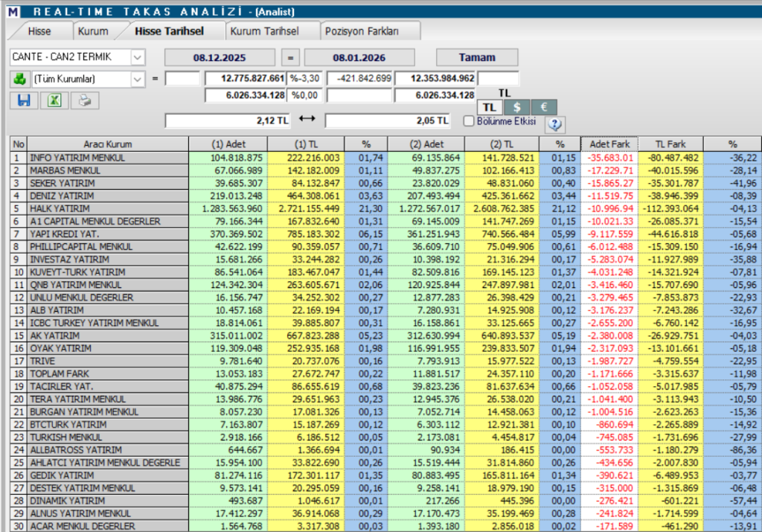Click the 12.353.984.962 total field

click(435, 78)
